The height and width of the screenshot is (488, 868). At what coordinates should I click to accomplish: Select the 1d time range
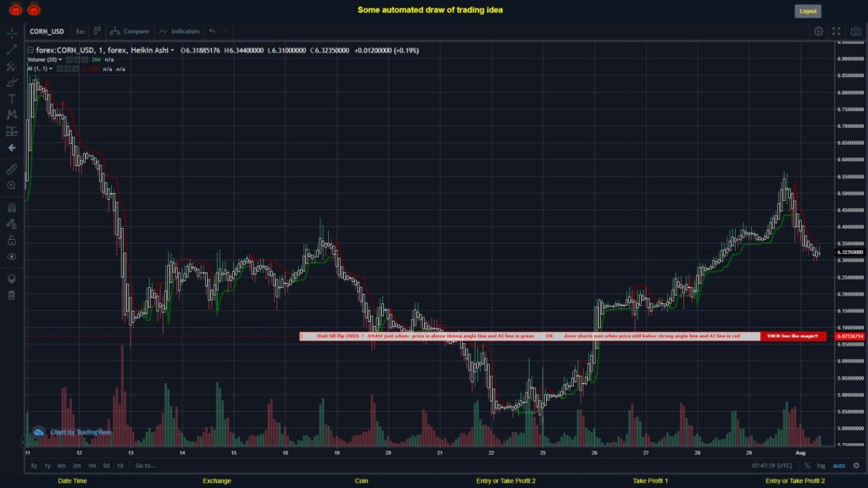pos(120,466)
